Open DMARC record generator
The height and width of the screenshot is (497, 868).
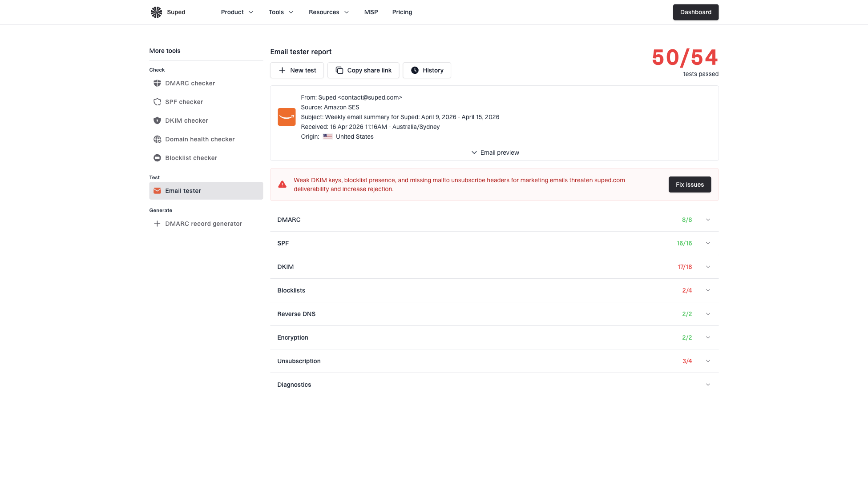pos(206,224)
